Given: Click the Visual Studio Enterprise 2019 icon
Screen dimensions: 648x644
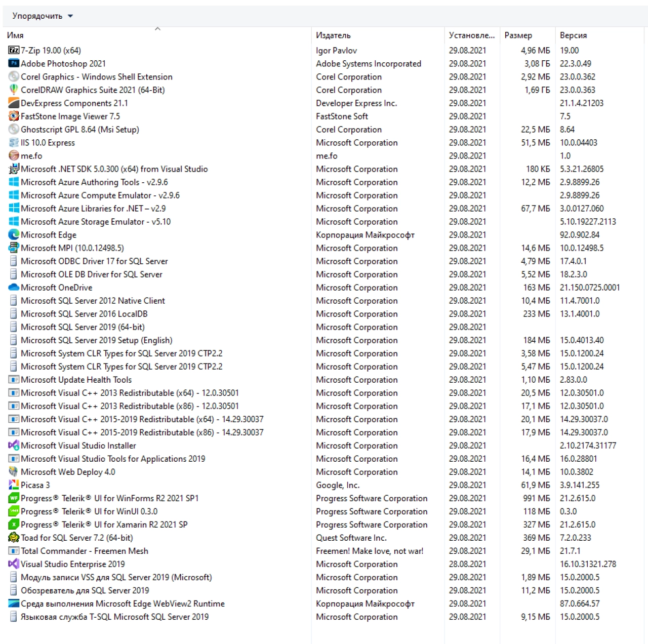Looking at the screenshot, I should [14, 563].
